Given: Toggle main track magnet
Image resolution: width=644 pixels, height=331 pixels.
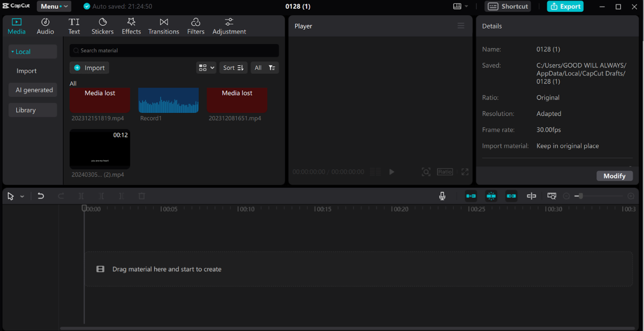Looking at the screenshot, I should pos(471,196).
